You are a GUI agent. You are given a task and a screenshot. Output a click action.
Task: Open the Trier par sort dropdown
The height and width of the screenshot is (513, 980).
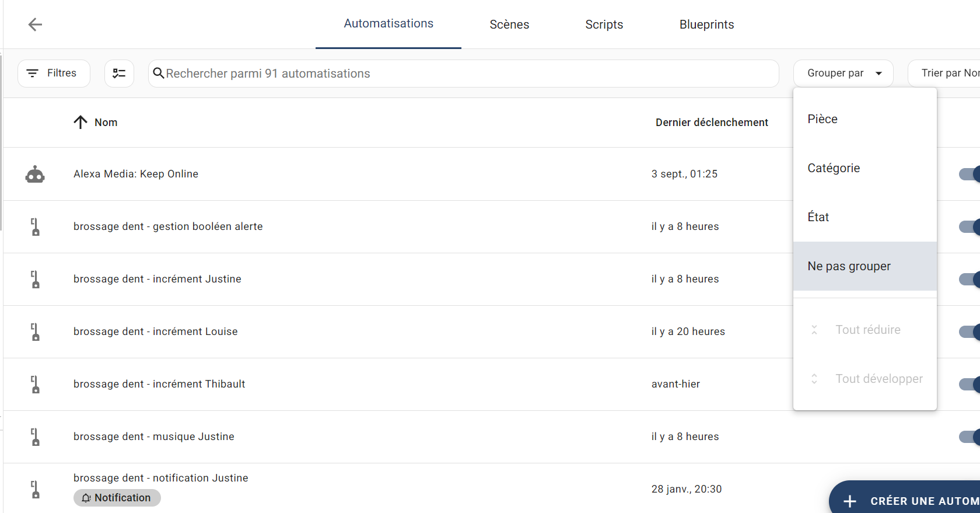pyautogui.click(x=944, y=74)
